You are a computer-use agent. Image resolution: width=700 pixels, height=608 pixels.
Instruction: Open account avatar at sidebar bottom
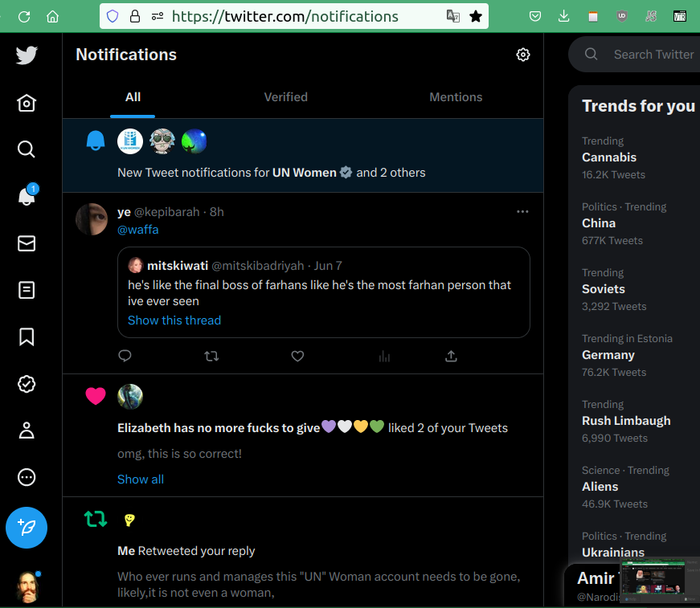27,587
